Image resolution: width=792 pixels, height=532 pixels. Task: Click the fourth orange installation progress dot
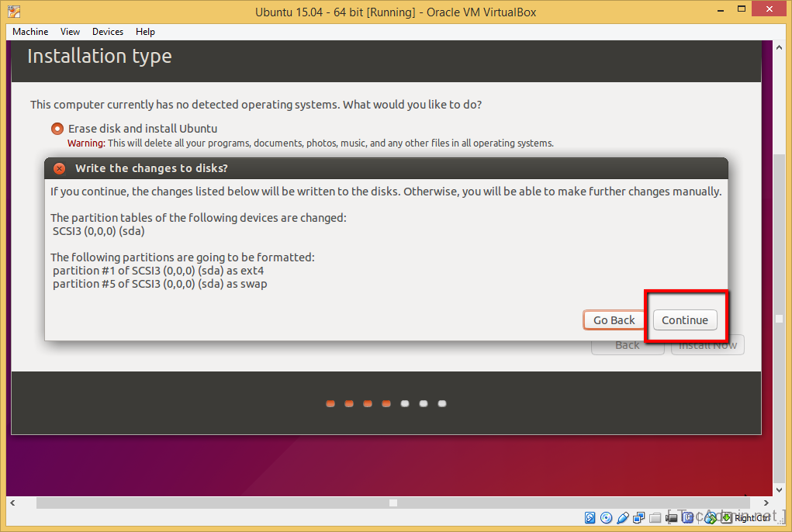pyautogui.click(x=386, y=403)
